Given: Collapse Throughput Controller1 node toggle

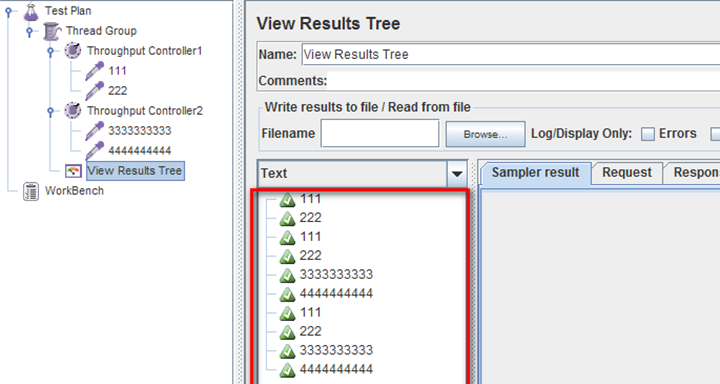Looking at the screenshot, I should click(x=51, y=51).
